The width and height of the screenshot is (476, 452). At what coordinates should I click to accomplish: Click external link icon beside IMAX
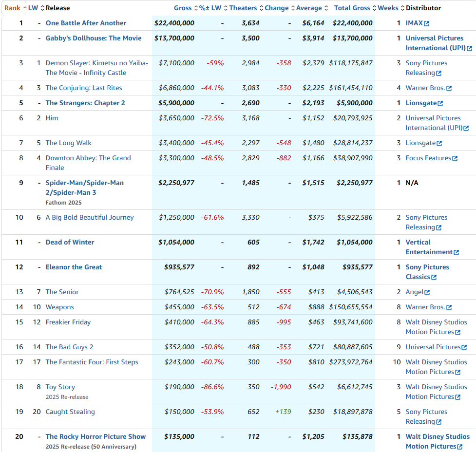[x=426, y=24]
